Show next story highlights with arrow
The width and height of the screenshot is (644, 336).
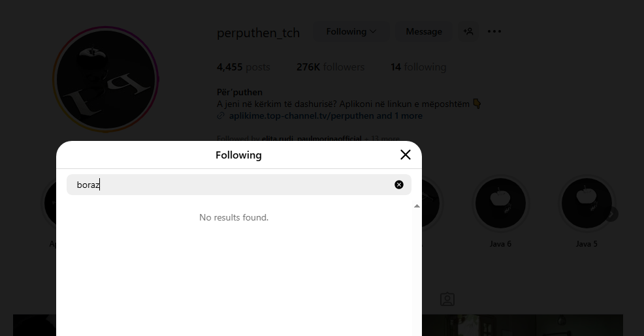[611, 214]
